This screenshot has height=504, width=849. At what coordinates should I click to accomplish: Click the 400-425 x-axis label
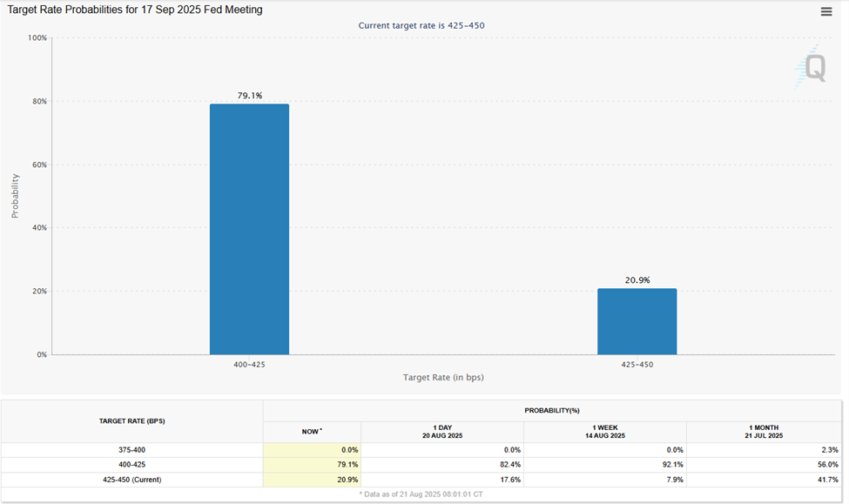[252, 365]
